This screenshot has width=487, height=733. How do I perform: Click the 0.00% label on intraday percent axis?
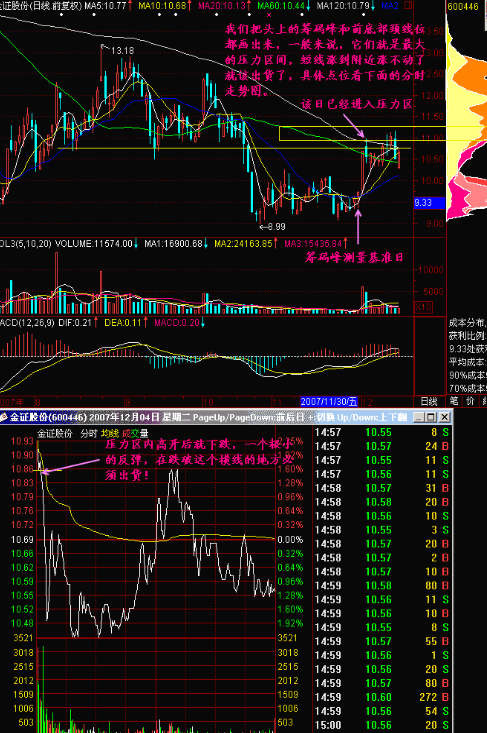tap(290, 539)
